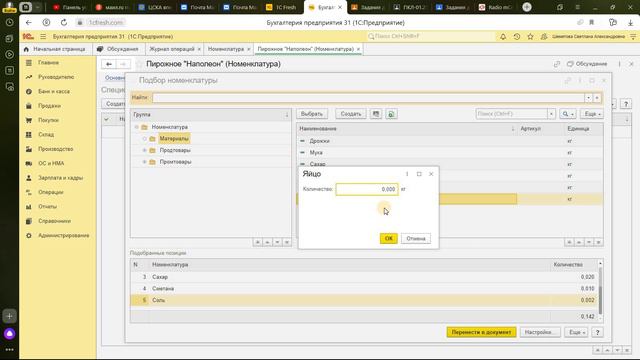Expand the Продтовары folder
640x360 pixels.
144,151
